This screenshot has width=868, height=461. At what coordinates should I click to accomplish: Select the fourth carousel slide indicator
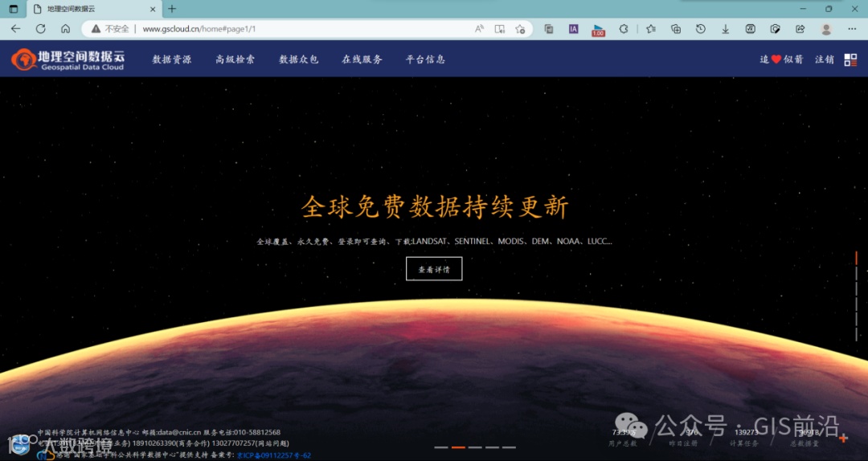[492, 447]
